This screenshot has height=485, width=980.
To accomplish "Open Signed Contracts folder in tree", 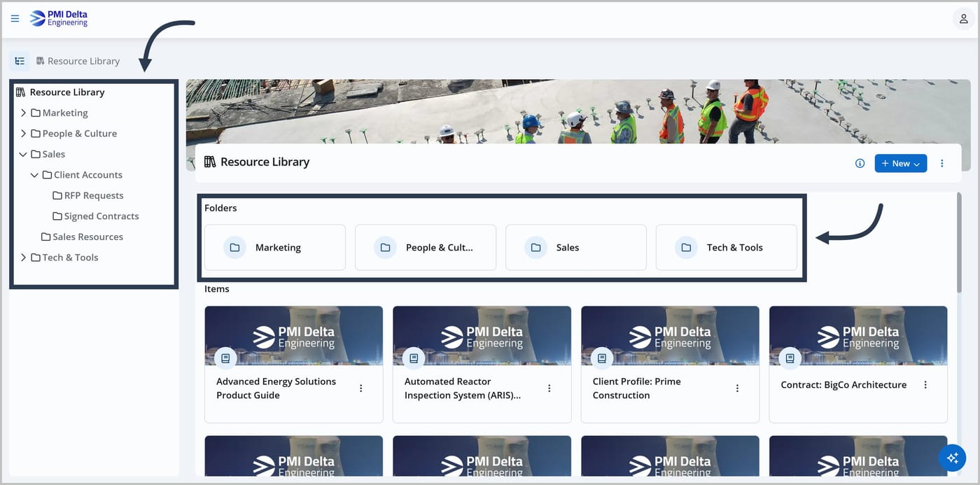I will pyautogui.click(x=96, y=216).
